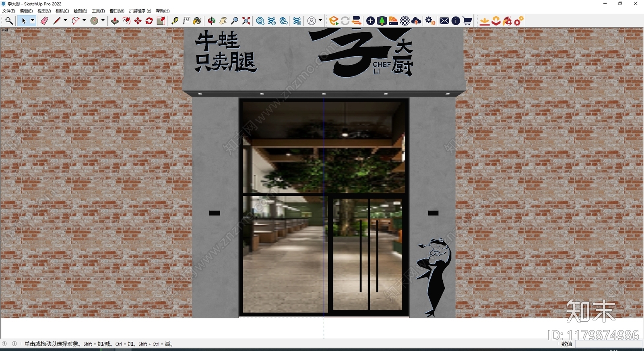Viewport: 644px width, 351px height.
Task: Click the envelope feedback icon
Action: 444,21
